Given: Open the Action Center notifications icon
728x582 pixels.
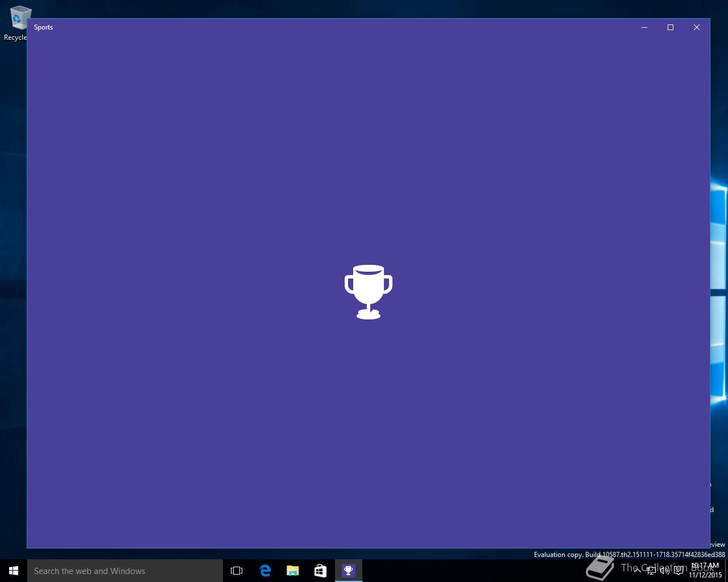Looking at the screenshot, I should point(679,571).
